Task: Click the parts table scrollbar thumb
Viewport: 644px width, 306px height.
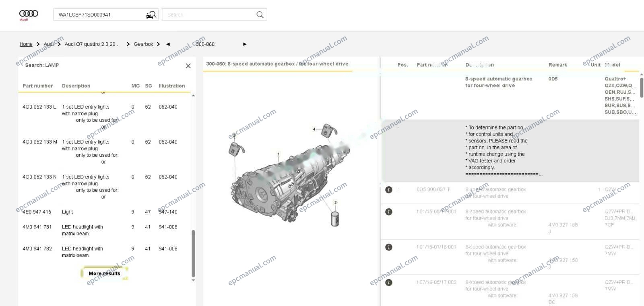Action: [x=642, y=88]
